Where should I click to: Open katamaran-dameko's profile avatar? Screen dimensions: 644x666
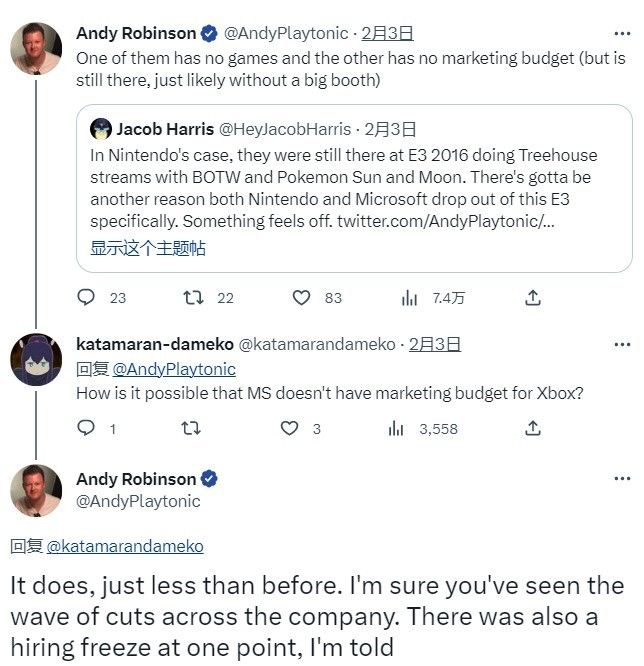[36, 360]
